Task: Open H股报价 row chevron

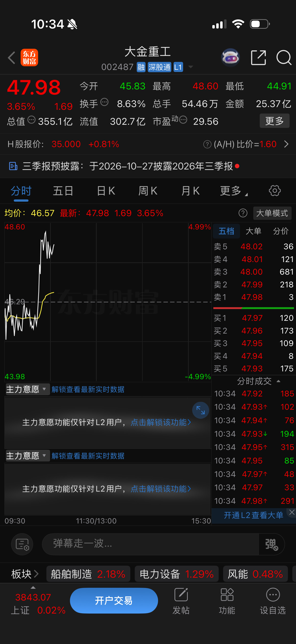Action: 286,144
